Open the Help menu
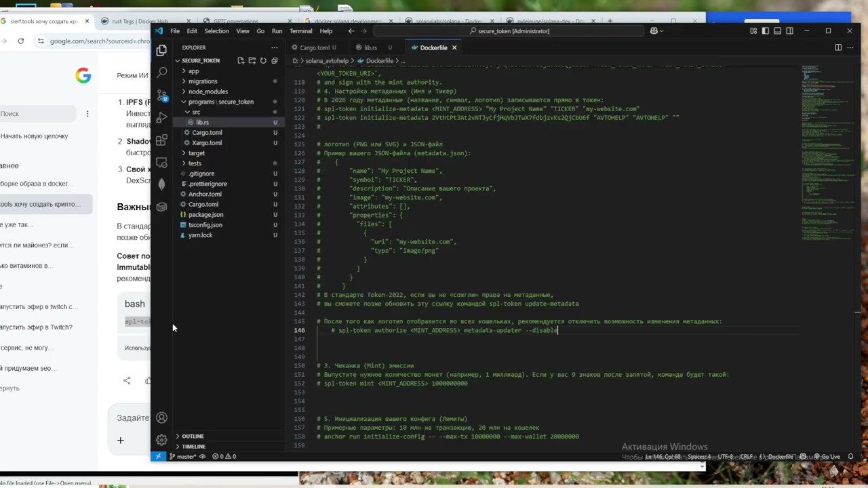This screenshot has width=868, height=488. [325, 30]
